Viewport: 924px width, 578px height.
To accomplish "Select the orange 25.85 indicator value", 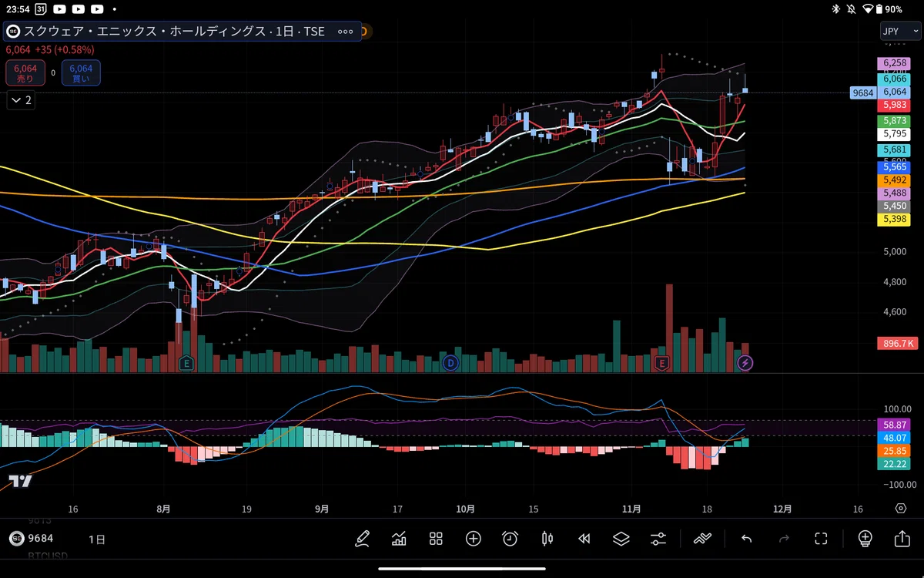I will 895,450.
